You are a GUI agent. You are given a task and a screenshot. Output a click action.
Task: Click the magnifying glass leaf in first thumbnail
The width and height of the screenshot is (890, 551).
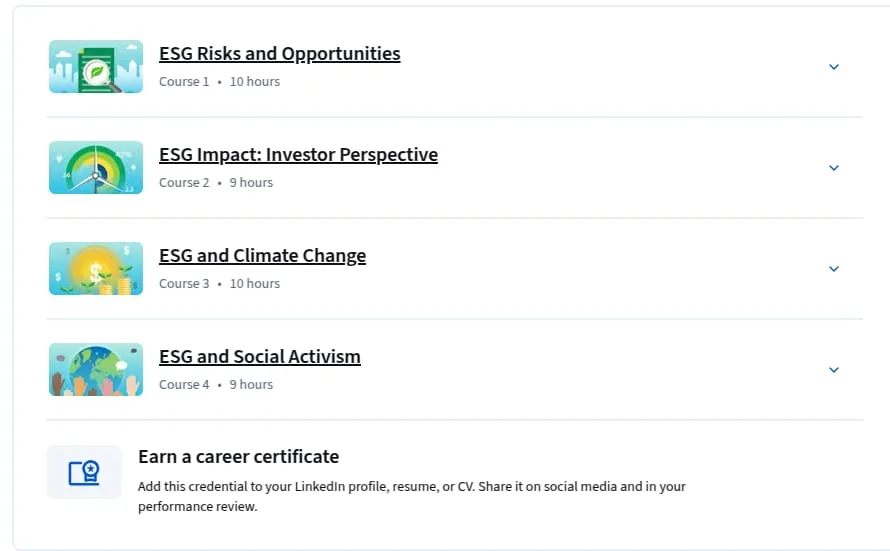(x=97, y=73)
